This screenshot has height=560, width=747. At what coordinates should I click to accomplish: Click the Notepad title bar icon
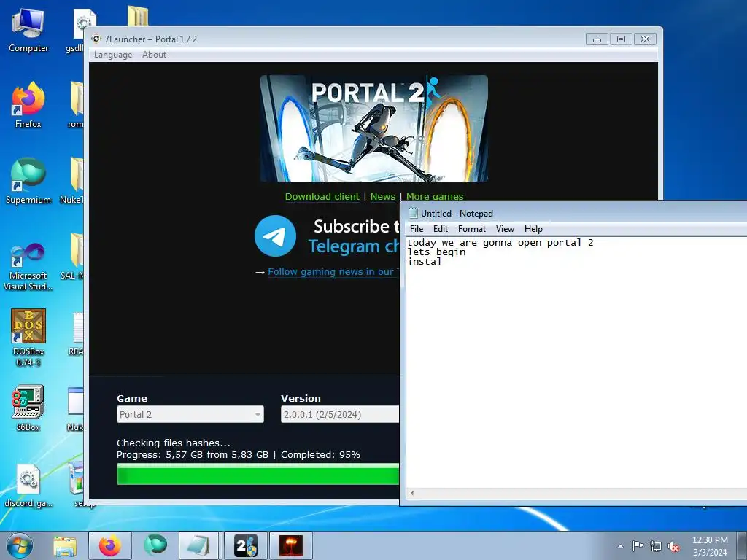[413, 214]
